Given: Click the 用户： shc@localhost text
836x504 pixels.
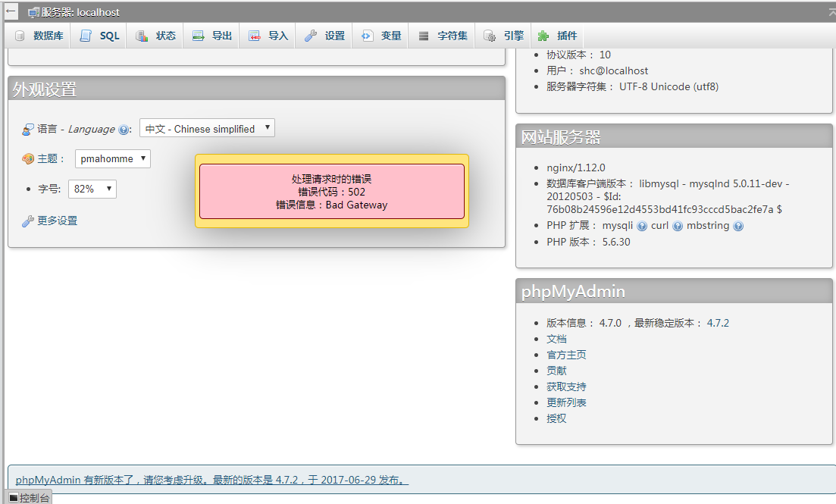Looking at the screenshot, I should (597, 71).
